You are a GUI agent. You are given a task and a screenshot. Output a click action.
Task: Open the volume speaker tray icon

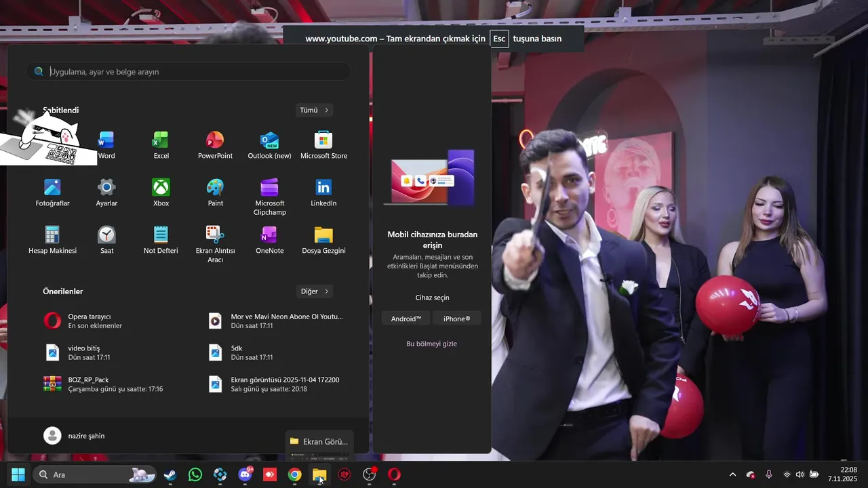click(800, 474)
